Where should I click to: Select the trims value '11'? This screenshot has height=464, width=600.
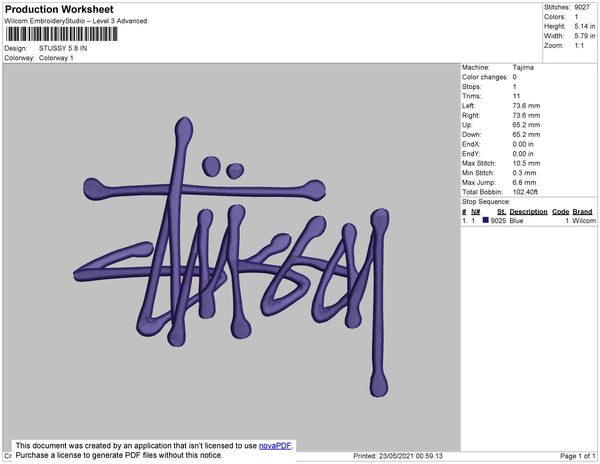point(516,96)
